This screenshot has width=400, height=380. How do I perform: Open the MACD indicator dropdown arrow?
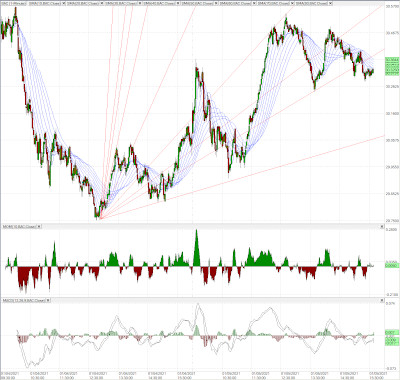47,300
